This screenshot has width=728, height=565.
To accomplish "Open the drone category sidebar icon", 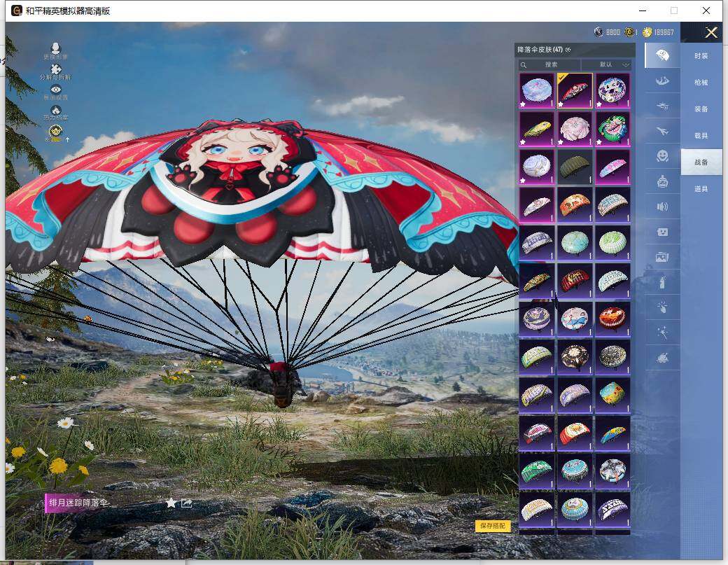I will click(662, 106).
